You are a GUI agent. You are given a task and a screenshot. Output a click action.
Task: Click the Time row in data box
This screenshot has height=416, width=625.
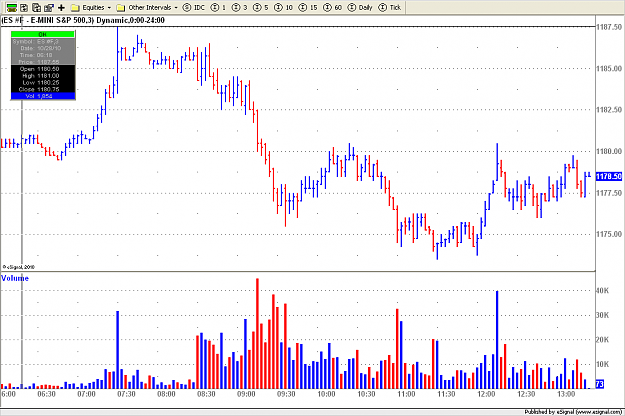(43, 55)
